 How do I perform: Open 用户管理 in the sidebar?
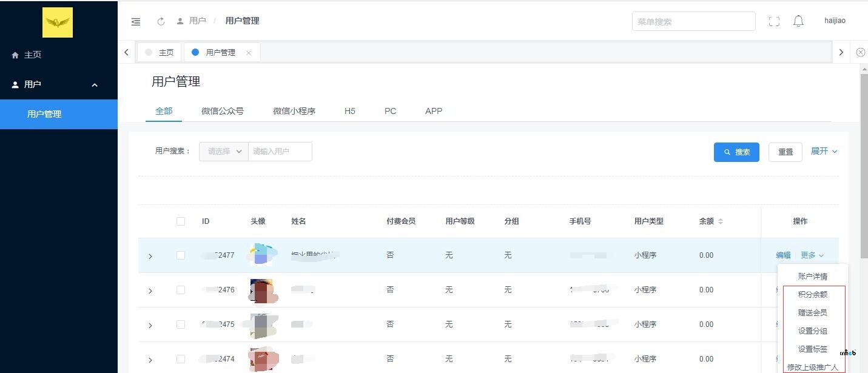pyautogui.click(x=59, y=114)
